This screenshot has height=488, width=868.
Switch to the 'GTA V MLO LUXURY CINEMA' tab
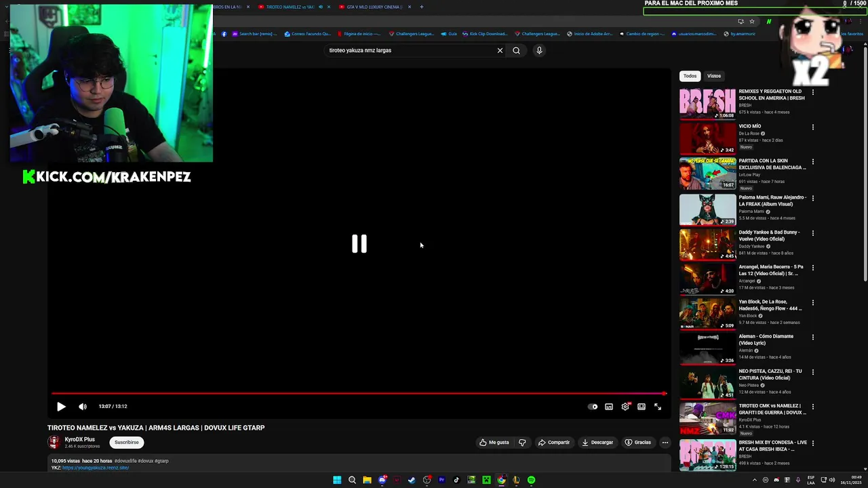374,7
